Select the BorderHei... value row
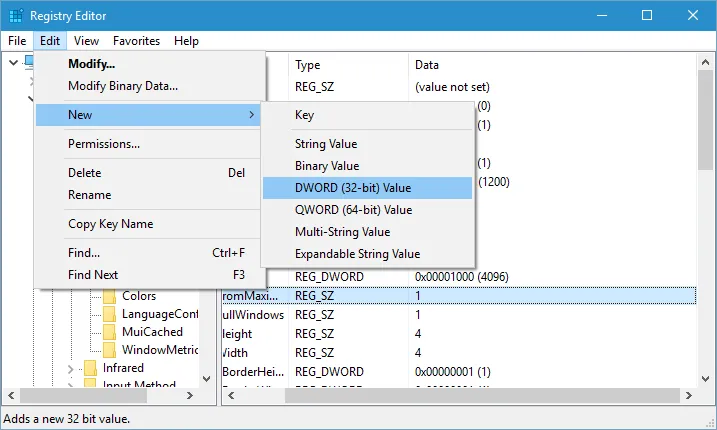 tap(459, 371)
